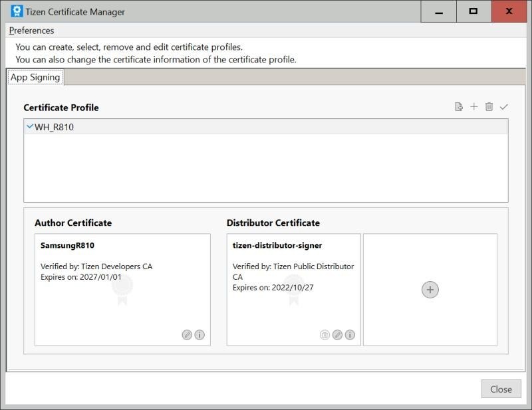Click 'Verified by: Tizen Public Distributor' text
Screen dimensions: 532x410
pos(293,266)
